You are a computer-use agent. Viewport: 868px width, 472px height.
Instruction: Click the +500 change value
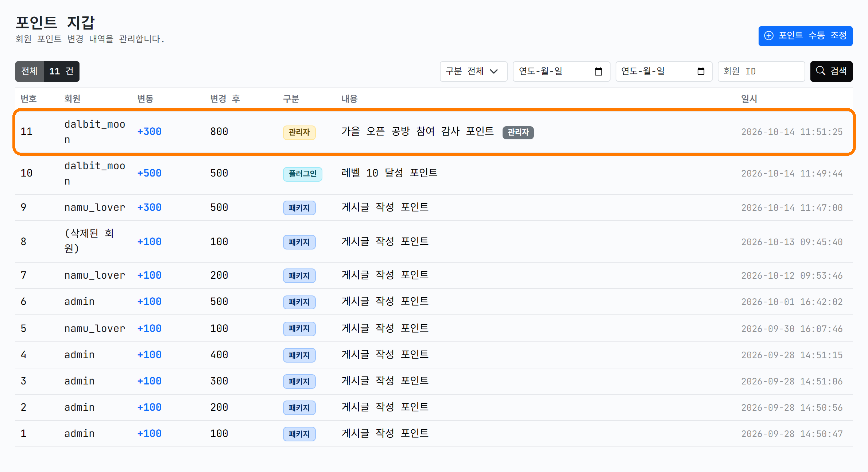(149, 173)
